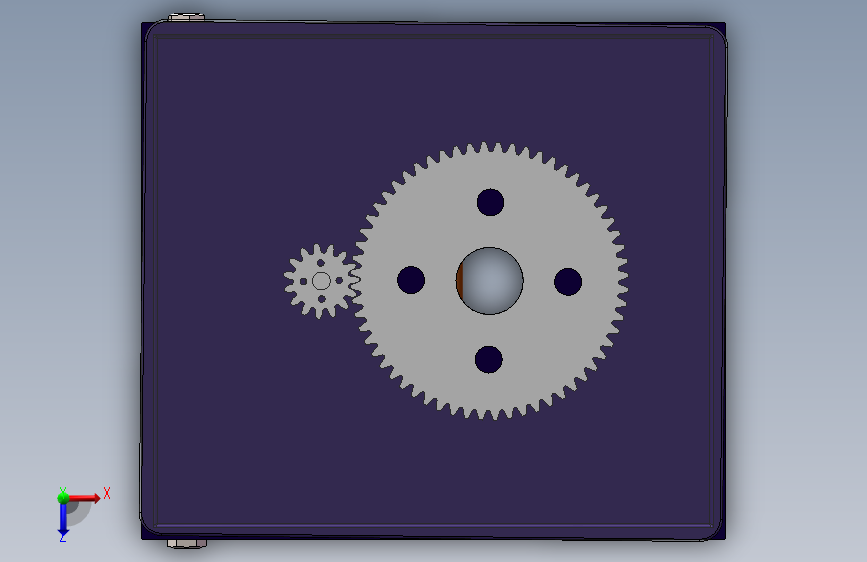
Task: Click the red X axis of triad
Action: point(84,498)
